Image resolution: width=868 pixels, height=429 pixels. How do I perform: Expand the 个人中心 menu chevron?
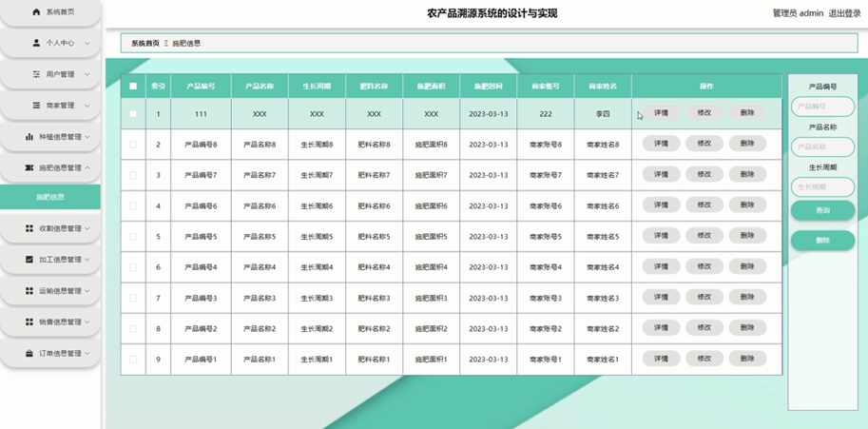[x=87, y=43]
